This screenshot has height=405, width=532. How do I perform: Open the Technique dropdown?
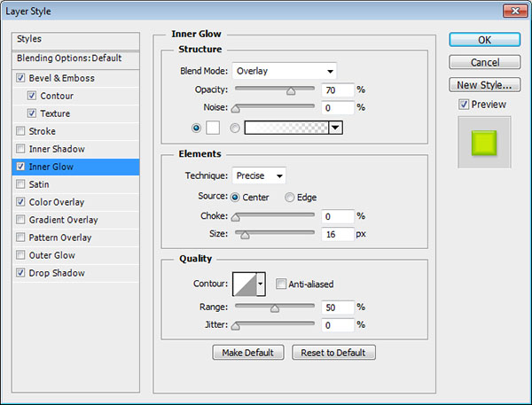point(259,175)
